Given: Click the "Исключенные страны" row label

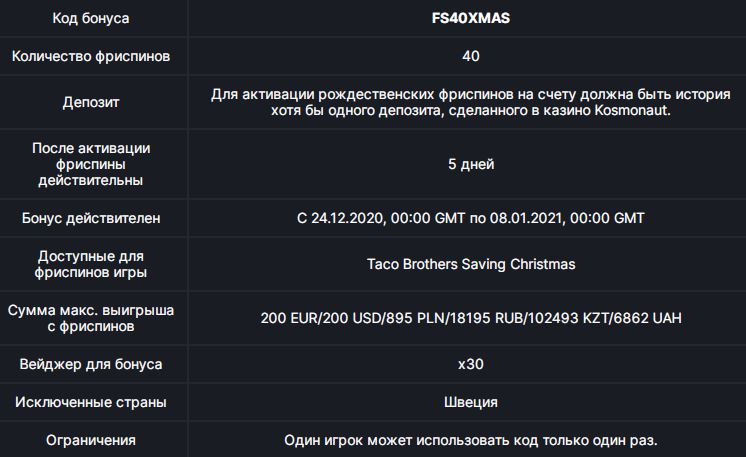Looking at the screenshot, I should point(90,402).
